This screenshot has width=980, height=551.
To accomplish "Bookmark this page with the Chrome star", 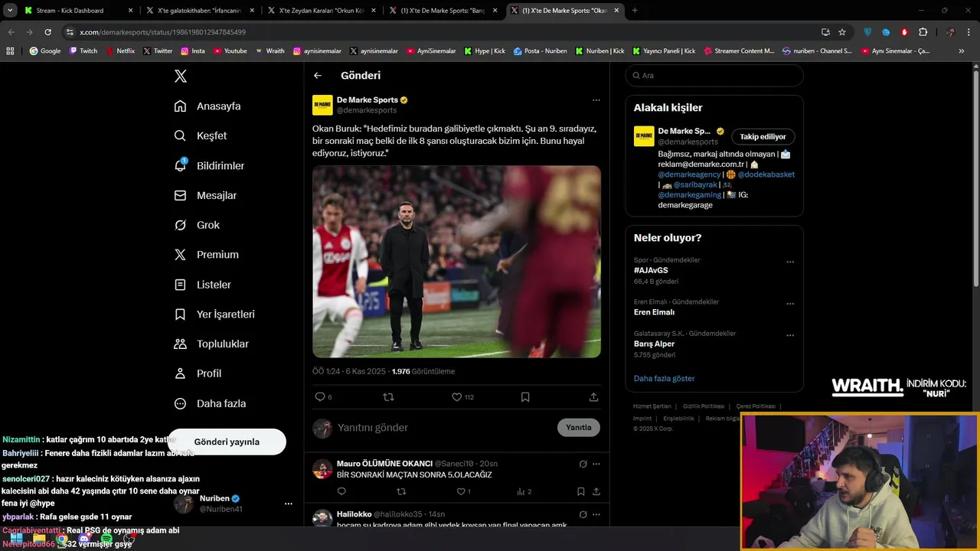I will [x=842, y=32].
